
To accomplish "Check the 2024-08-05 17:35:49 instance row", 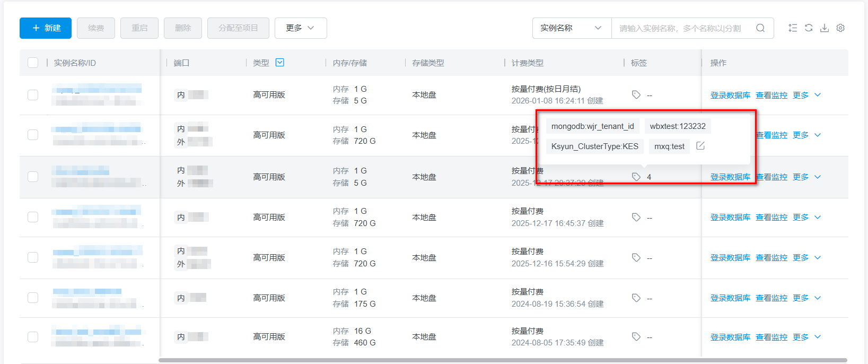I will (x=33, y=337).
